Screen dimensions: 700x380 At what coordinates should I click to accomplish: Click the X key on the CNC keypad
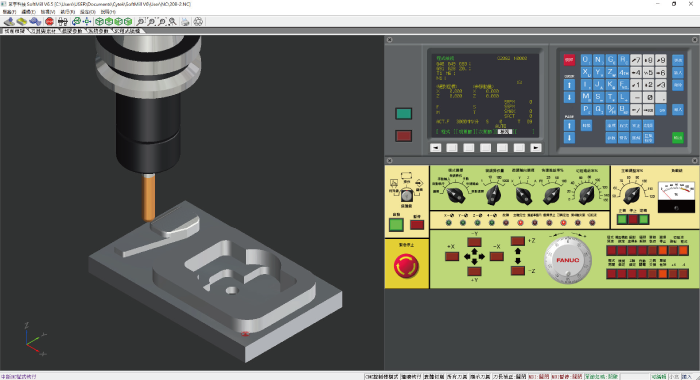pyautogui.click(x=586, y=72)
